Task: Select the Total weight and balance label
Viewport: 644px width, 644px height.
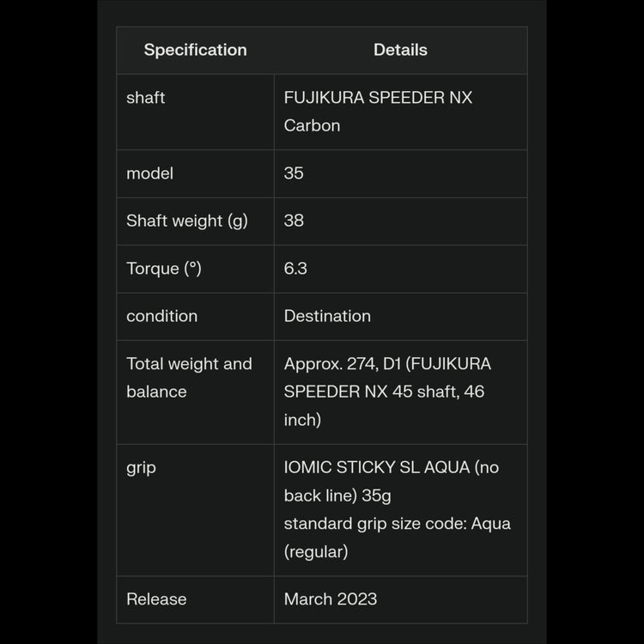Action: pyautogui.click(x=189, y=378)
